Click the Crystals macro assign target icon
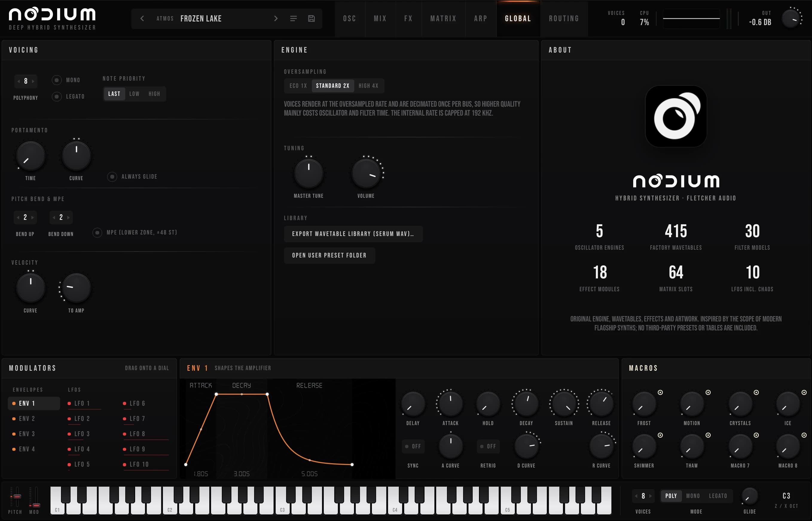The image size is (812, 521). click(756, 393)
